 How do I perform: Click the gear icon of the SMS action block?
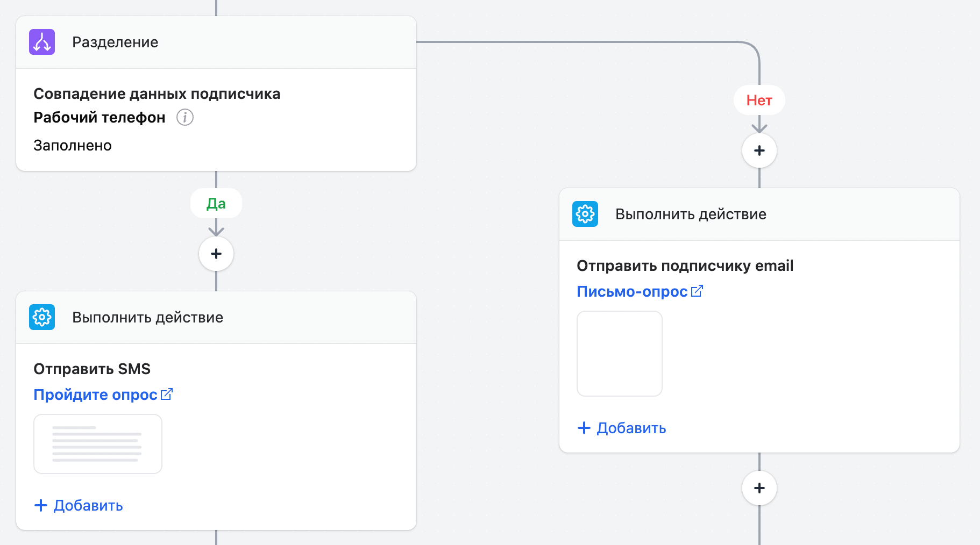[x=42, y=317]
